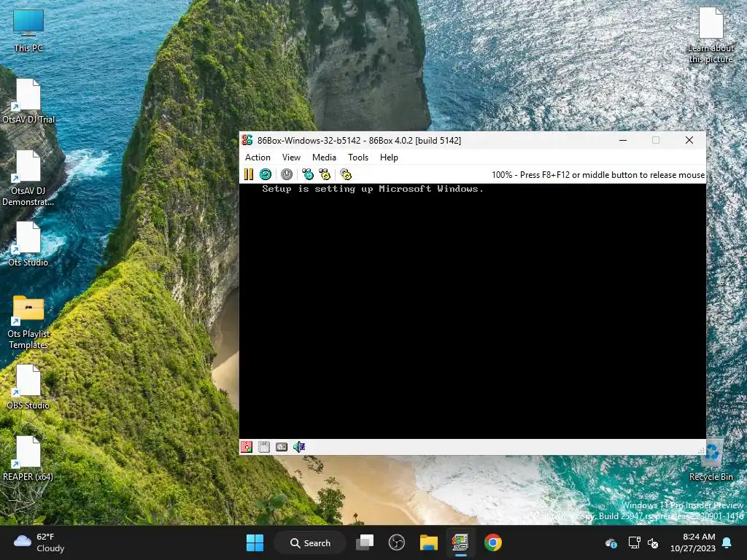
Task: Select Ots Playlist Templates folder
Action: click(28, 322)
